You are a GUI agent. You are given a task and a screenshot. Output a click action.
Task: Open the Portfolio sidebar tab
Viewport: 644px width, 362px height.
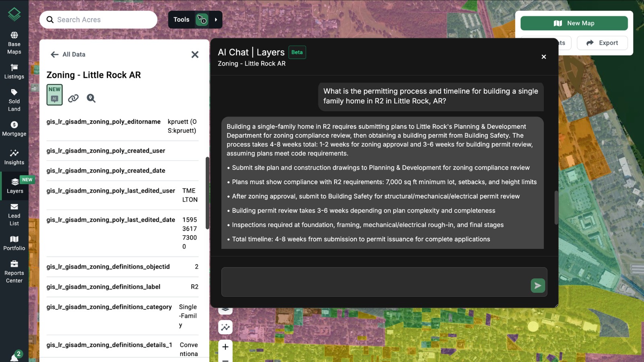(x=14, y=243)
